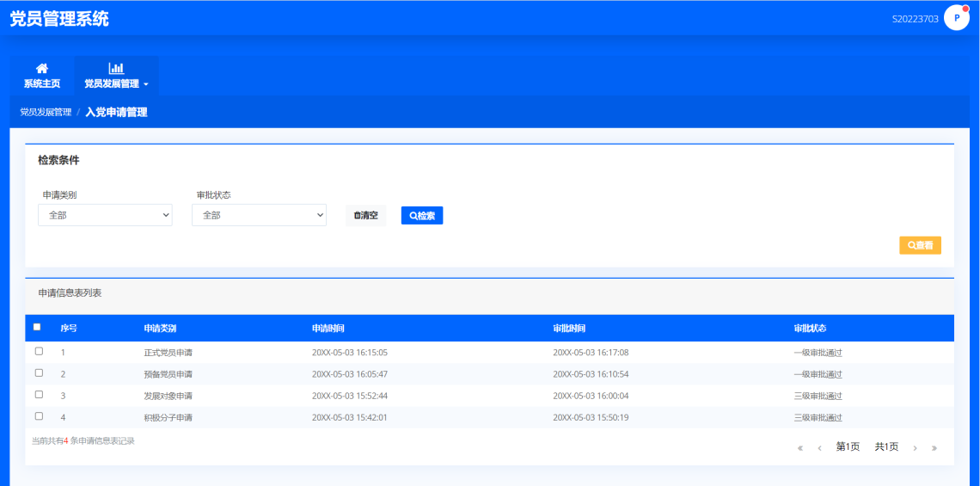Image resolution: width=980 pixels, height=486 pixels.
Task: Click the 共1页 total pages text
Action: (x=886, y=446)
